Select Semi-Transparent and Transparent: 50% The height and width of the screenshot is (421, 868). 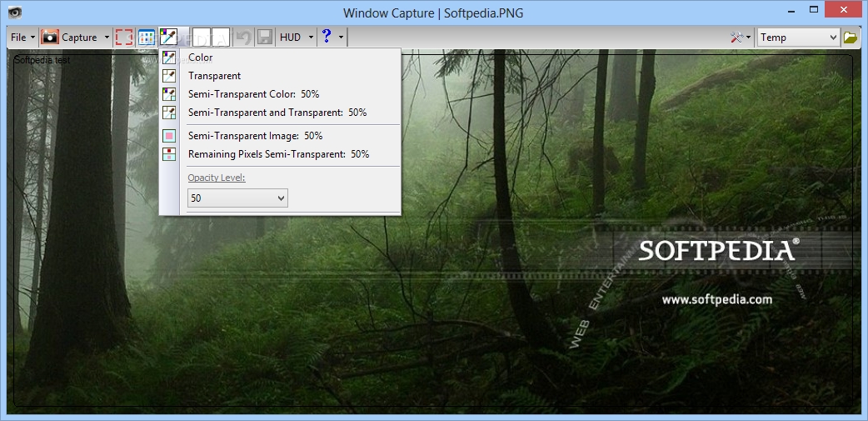click(280, 113)
